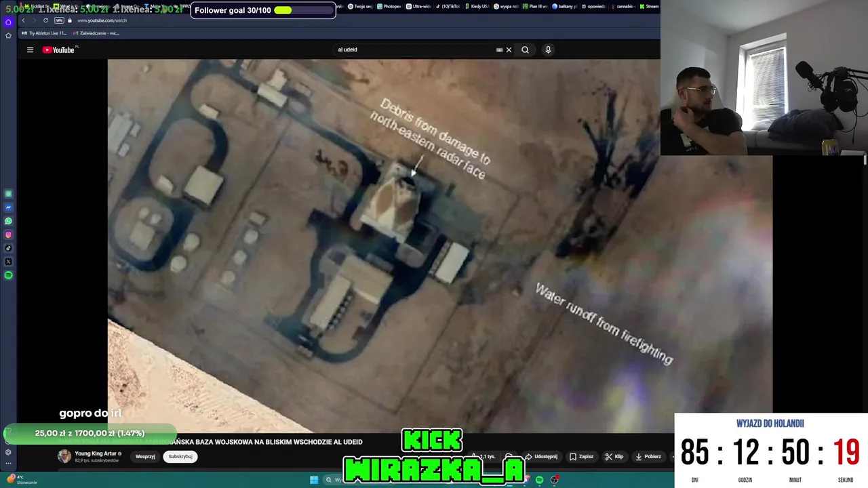Switch to the 'Twoja sesja' browser tab
Viewport: 868px width, 488px height.
point(361,6)
